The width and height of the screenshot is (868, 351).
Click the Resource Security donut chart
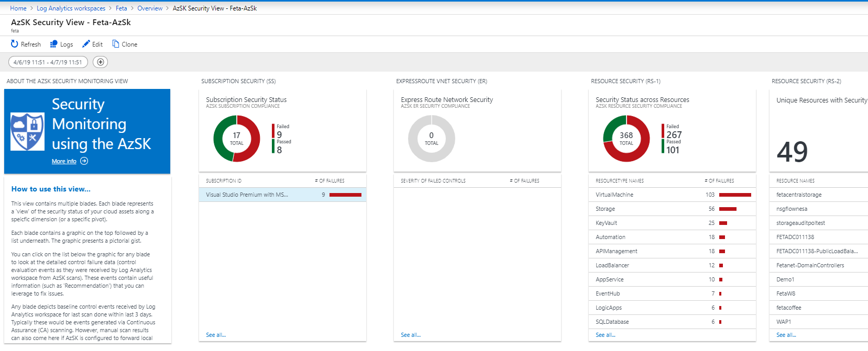627,139
